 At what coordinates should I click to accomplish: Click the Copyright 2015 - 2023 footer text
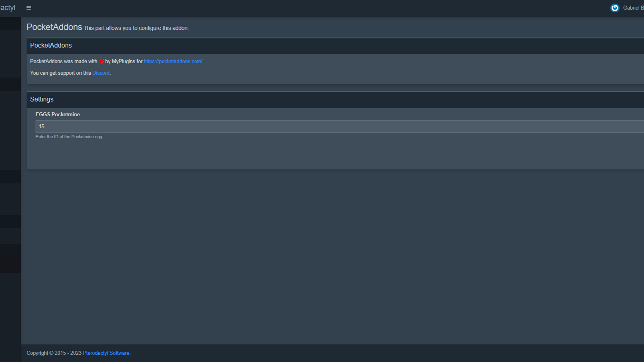[54, 353]
